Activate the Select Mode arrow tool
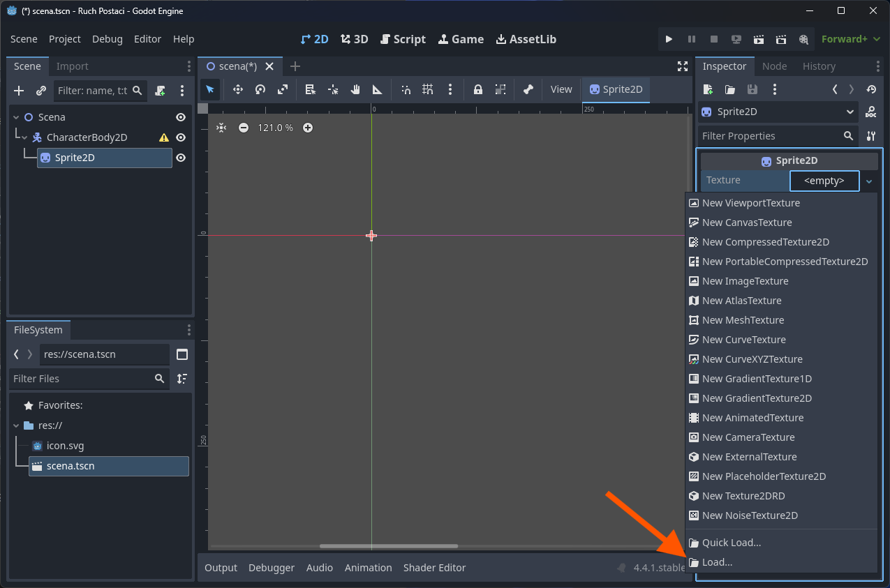Image resolution: width=890 pixels, height=588 pixels. pyautogui.click(x=210, y=89)
